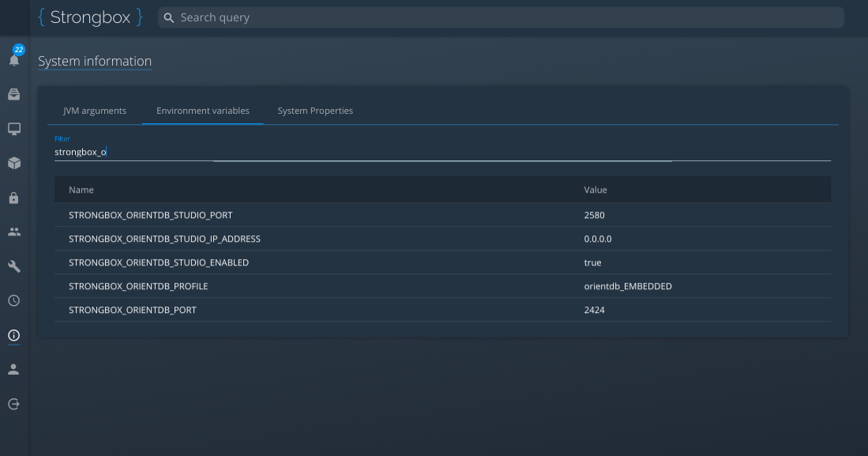Image resolution: width=868 pixels, height=456 pixels.
Task: Click the info circle icon
Action: tap(14, 335)
